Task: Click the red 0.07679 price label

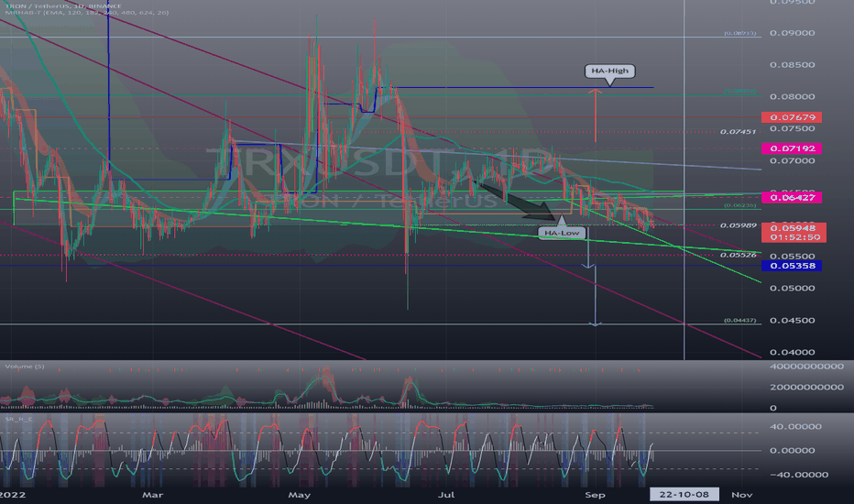Action: tap(792, 117)
